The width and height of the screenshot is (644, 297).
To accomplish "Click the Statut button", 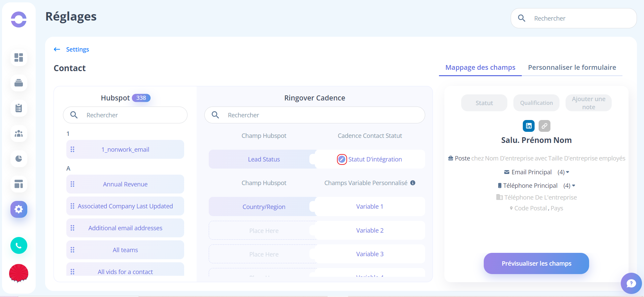I will coord(484,103).
